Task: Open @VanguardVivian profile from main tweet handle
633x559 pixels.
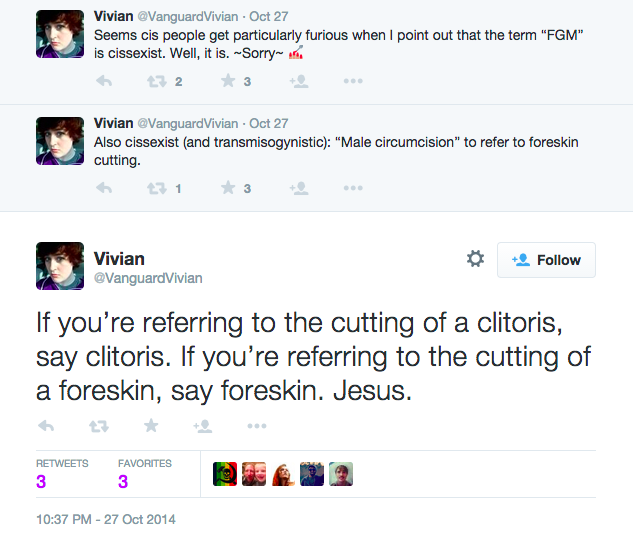Action: 148,278
